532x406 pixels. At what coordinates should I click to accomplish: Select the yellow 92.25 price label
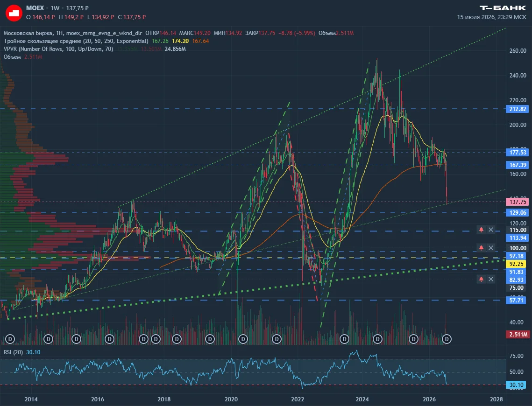(x=517, y=264)
